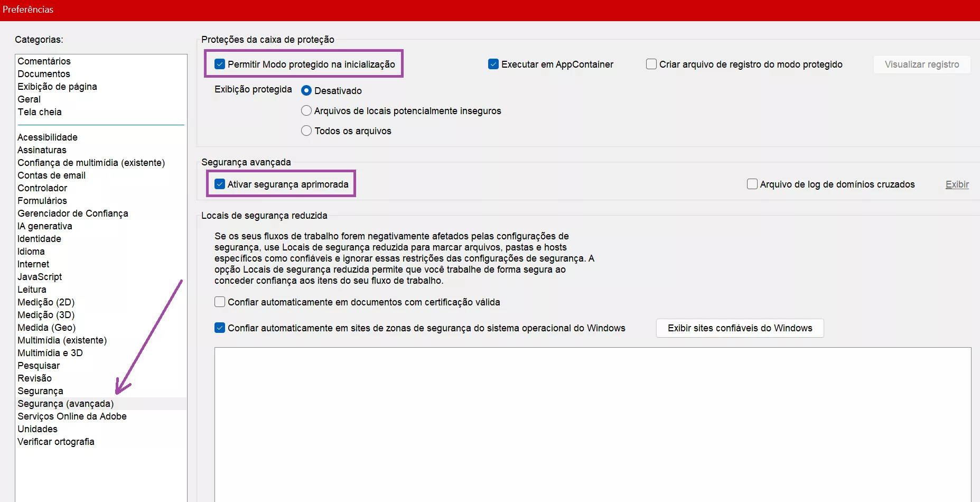Image resolution: width=980 pixels, height=502 pixels.
Task: Select the Tela cheia category
Action: coord(40,111)
